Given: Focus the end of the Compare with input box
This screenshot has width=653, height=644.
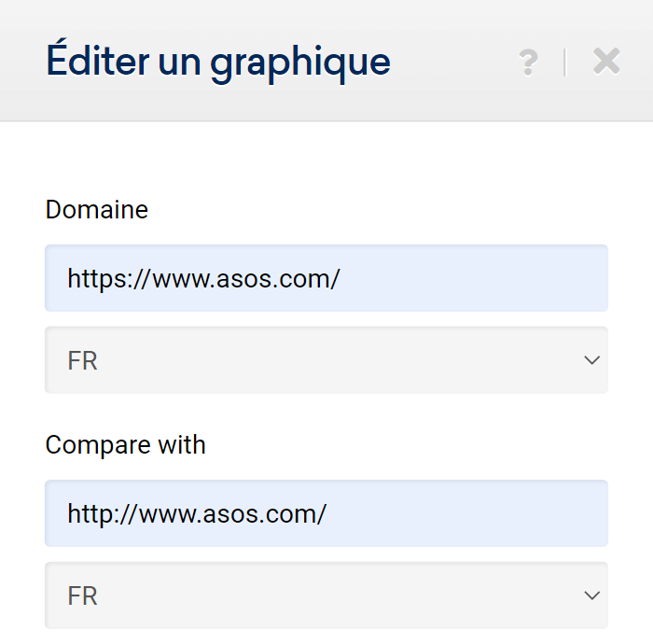Looking at the screenshot, I should tap(583, 513).
